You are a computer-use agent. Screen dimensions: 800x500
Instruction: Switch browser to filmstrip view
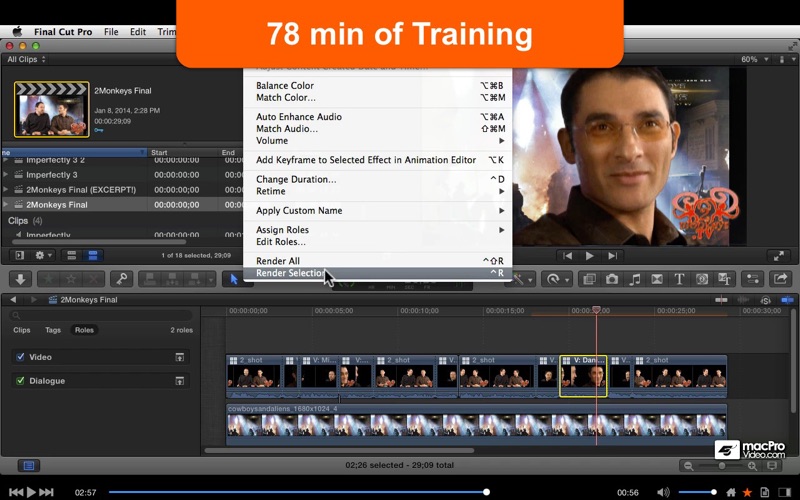coord(72,255)
